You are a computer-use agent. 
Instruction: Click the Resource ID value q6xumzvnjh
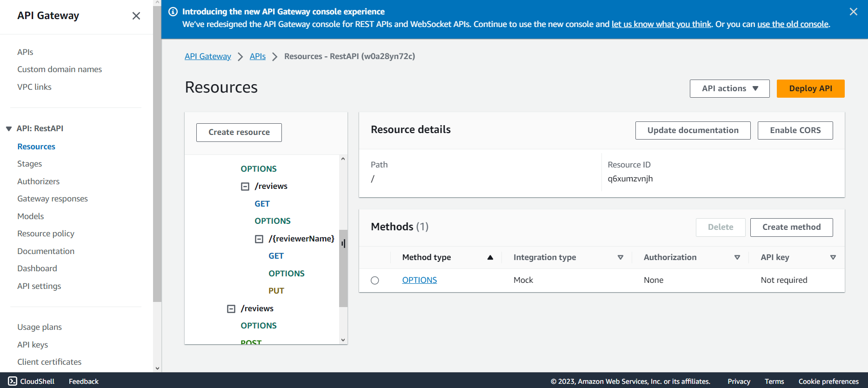pyautogui.click(x=630, y=179)
